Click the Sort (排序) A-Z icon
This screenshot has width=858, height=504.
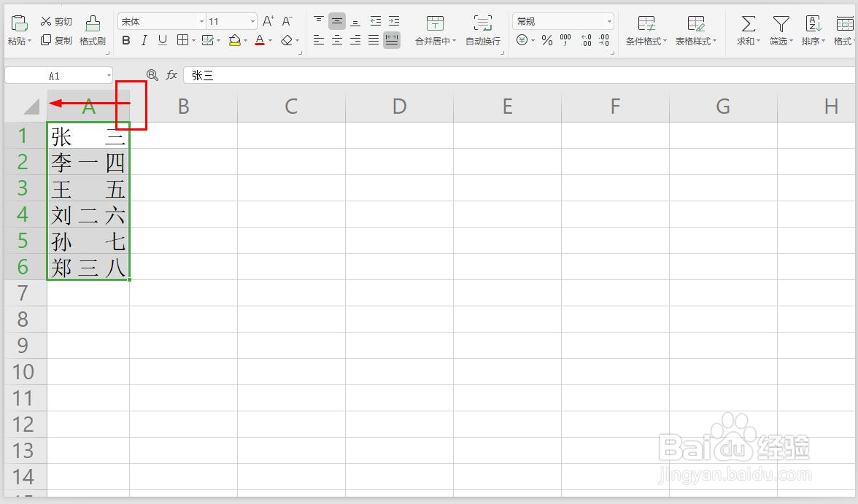click(813, 23)
